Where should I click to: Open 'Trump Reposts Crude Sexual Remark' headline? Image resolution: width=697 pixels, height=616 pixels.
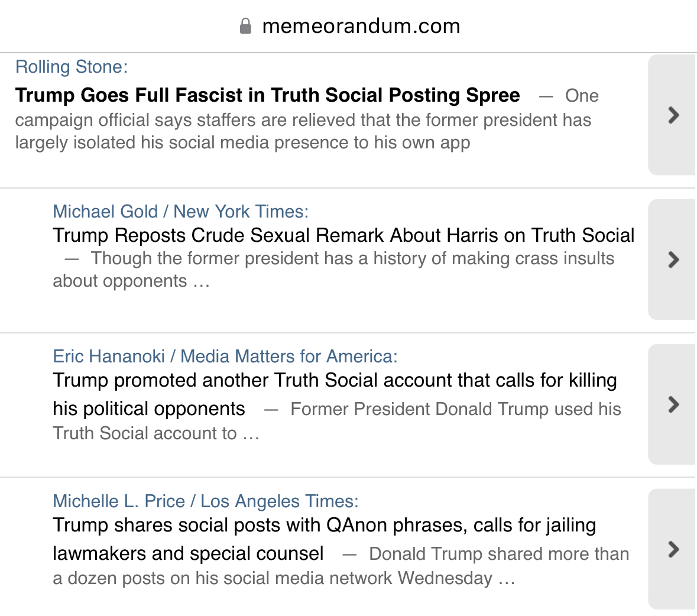343,235
